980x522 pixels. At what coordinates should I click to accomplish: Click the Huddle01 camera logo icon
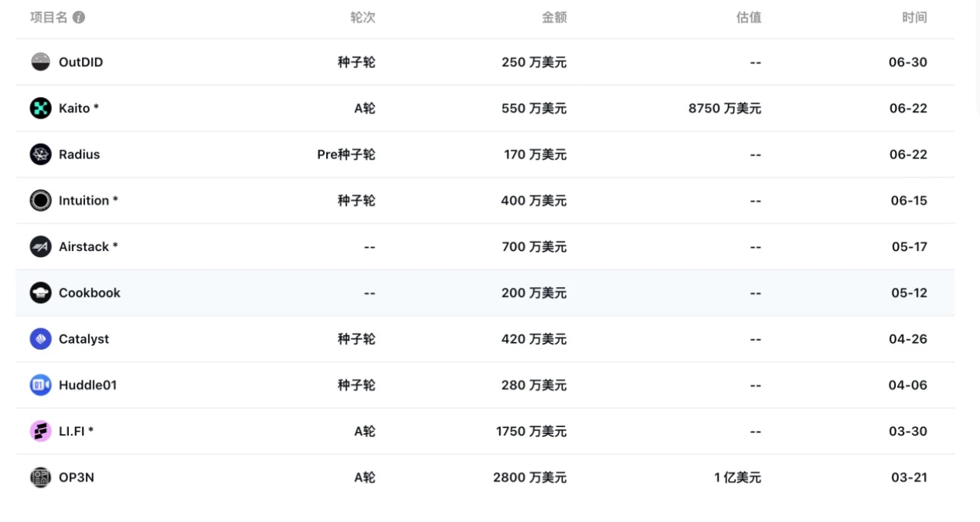[x=41, y=385]
